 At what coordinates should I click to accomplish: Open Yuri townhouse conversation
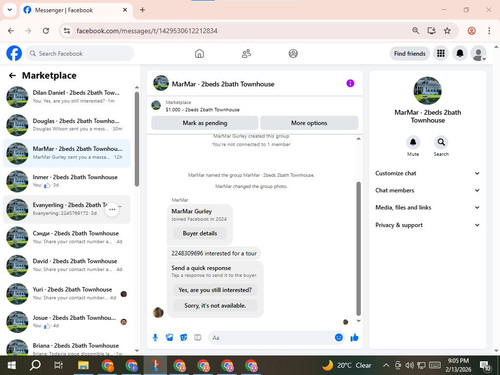tap(67, 293)
